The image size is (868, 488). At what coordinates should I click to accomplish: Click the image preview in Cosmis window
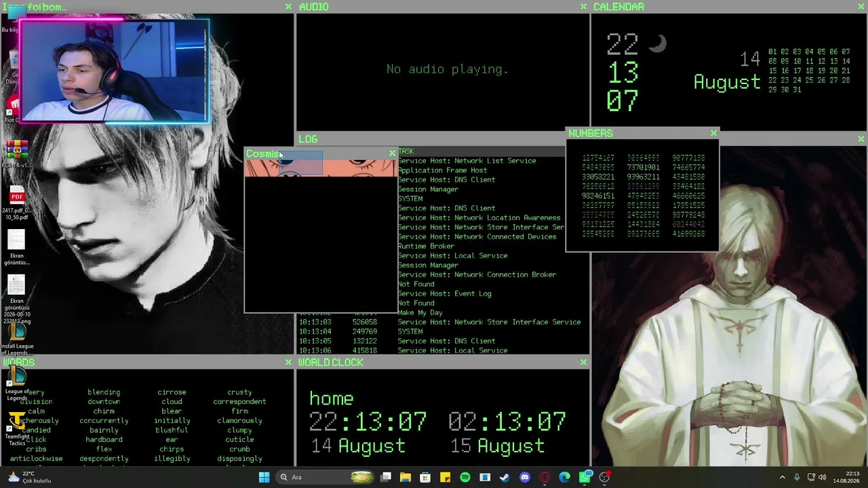pyautogui.click(x=321, y=167)
